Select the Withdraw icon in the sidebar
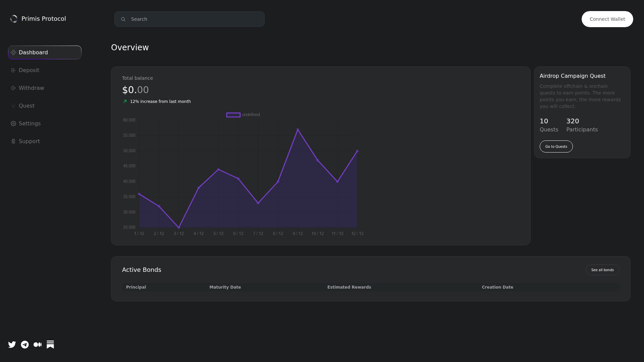 [13, 88]
